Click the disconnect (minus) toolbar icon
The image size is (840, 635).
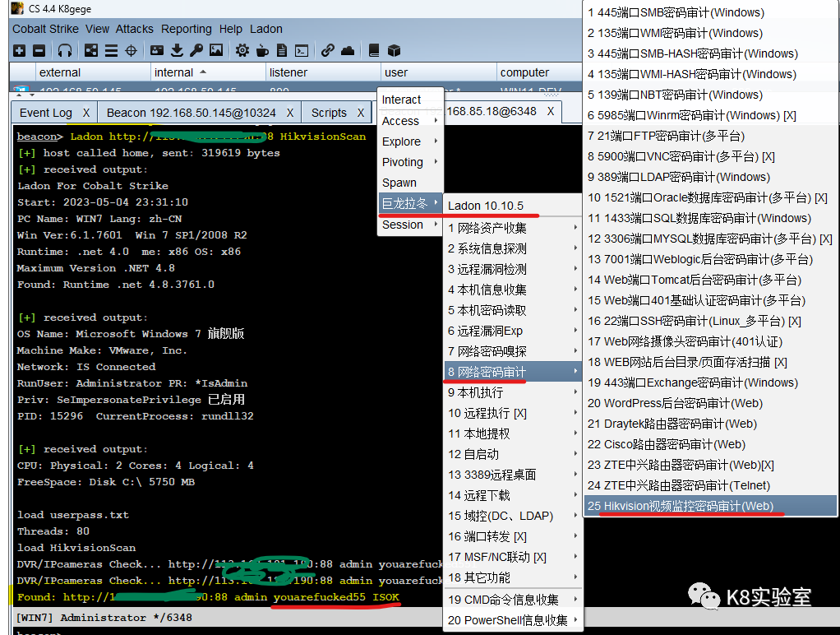[x=39, y=50]
